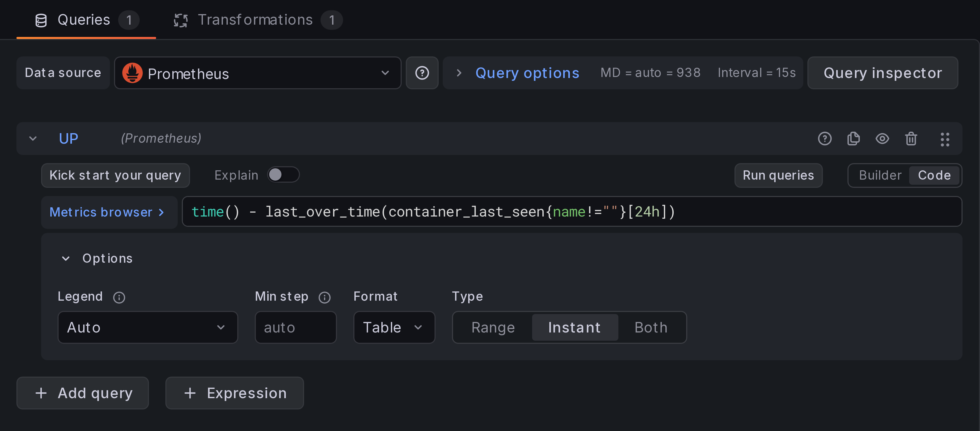Click the UP query name
The image size is (980, 431).
pos(69,138)
